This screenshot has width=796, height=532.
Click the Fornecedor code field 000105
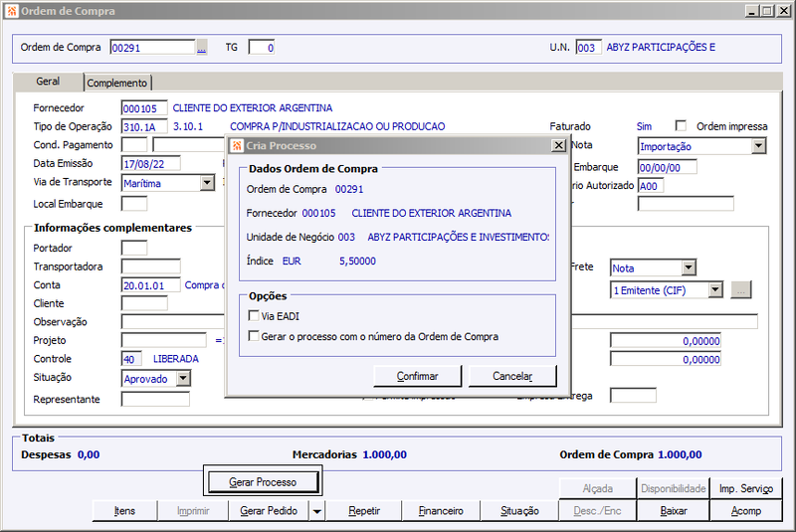coord(144,108)
